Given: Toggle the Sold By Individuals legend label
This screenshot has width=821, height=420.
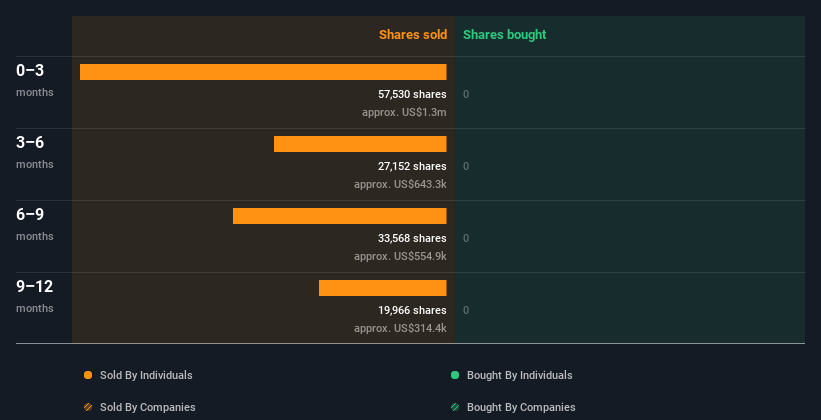Looking at the screenshot, I should point(146,375).
